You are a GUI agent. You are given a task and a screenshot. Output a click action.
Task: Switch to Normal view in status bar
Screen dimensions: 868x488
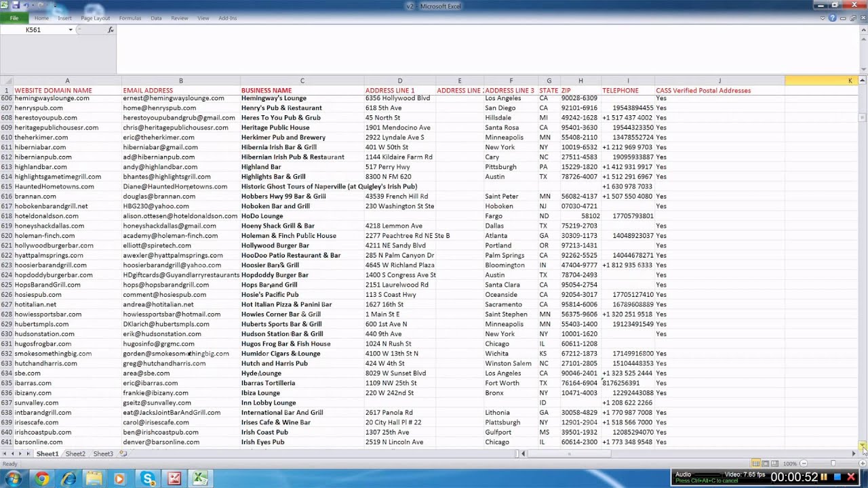click(756, 464)
